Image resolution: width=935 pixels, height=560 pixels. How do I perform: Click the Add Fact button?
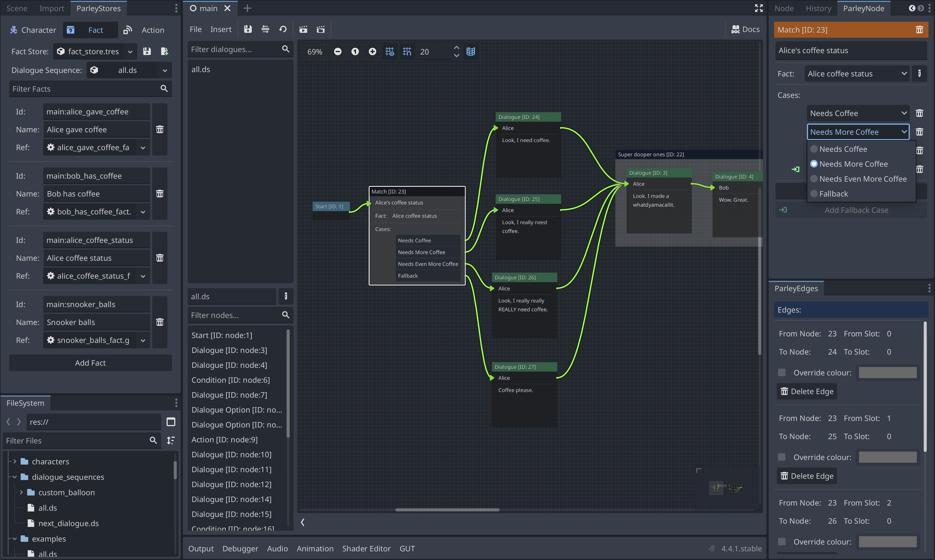90,363
